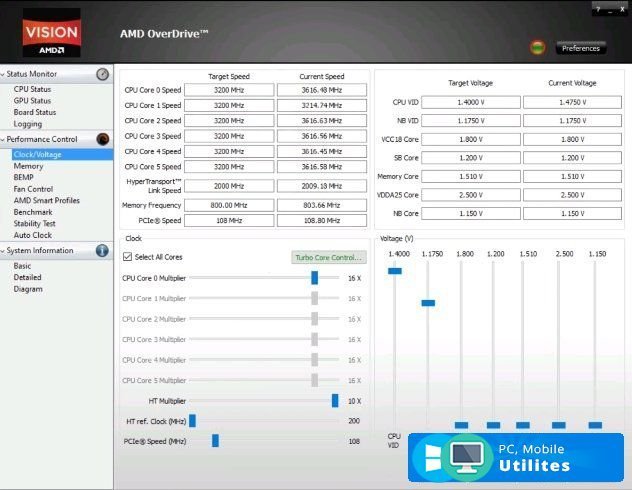Screen dimensions: 632x490
Task: Click the green status indicator beside Preferences
Action: coord(537,48)
